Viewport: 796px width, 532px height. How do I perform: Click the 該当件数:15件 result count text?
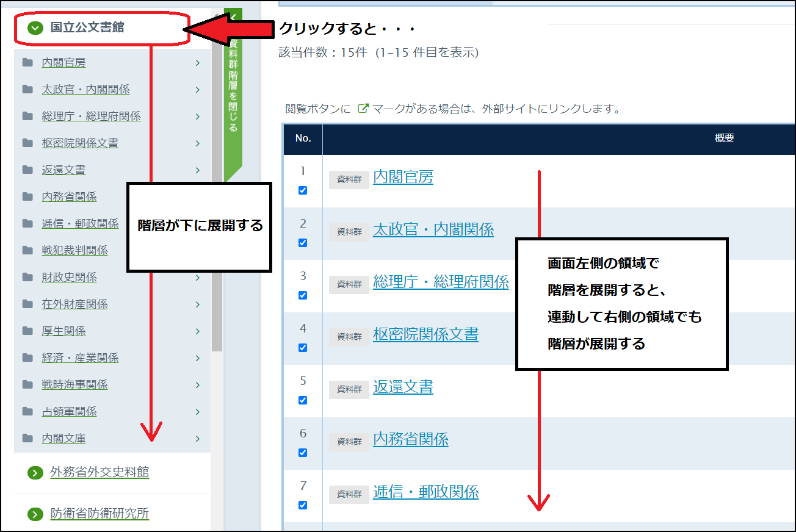pos(322,52)
